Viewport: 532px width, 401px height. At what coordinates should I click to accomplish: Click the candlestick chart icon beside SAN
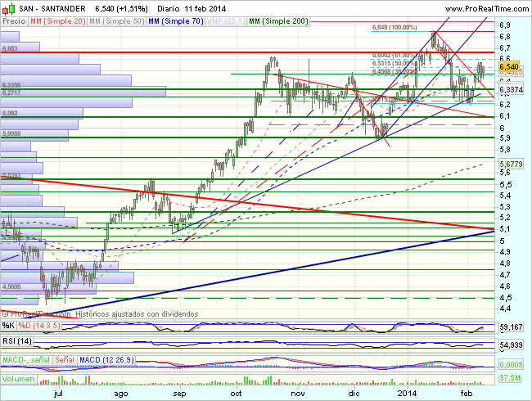[9, 9]
